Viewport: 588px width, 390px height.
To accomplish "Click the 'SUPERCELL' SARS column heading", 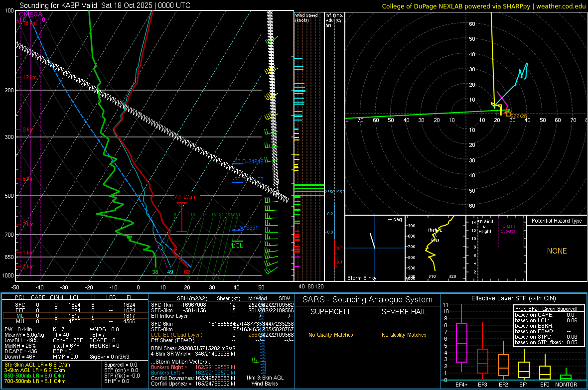I will point(331,312).
